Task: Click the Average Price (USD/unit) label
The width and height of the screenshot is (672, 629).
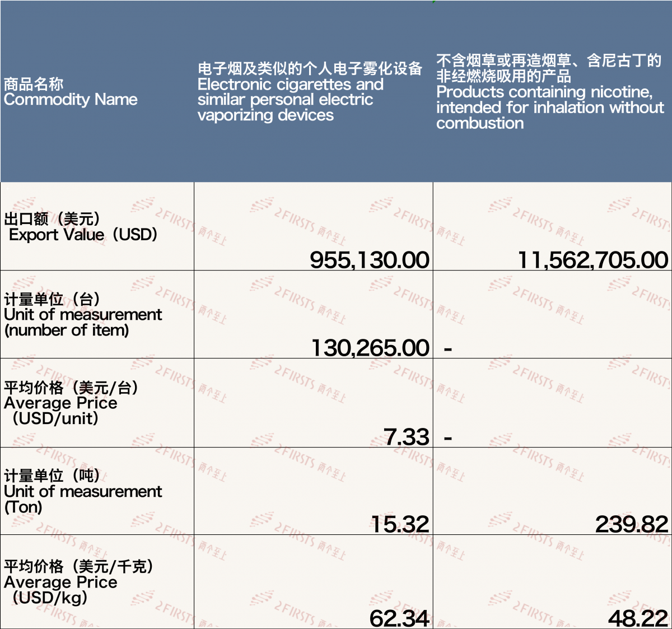Action: point(71,403)
